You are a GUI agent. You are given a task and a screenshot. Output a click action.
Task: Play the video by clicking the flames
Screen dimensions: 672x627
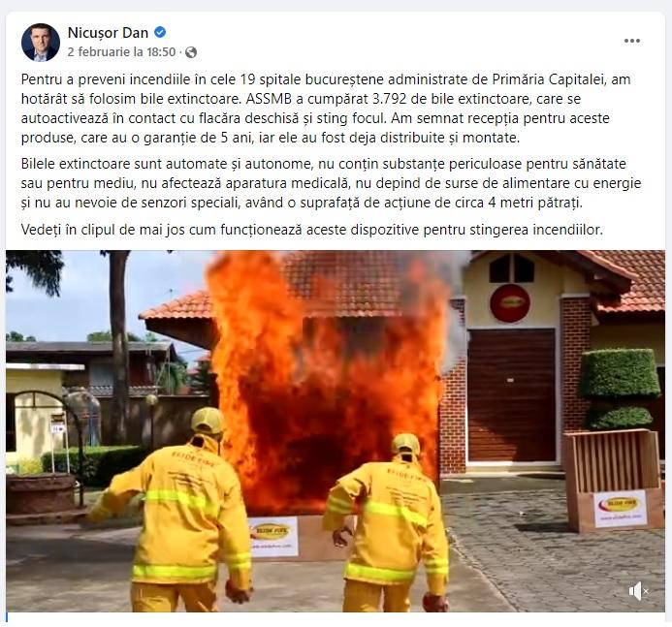click(326, 377)
